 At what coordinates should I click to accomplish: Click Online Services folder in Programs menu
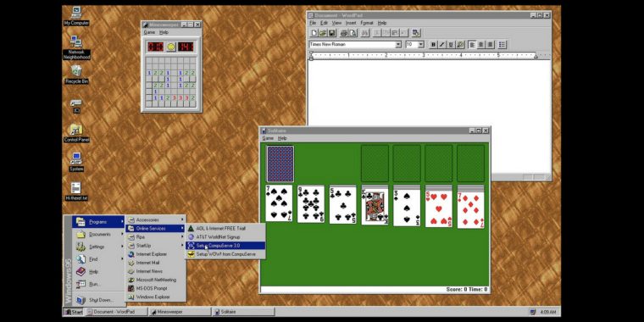coord(155,228)
